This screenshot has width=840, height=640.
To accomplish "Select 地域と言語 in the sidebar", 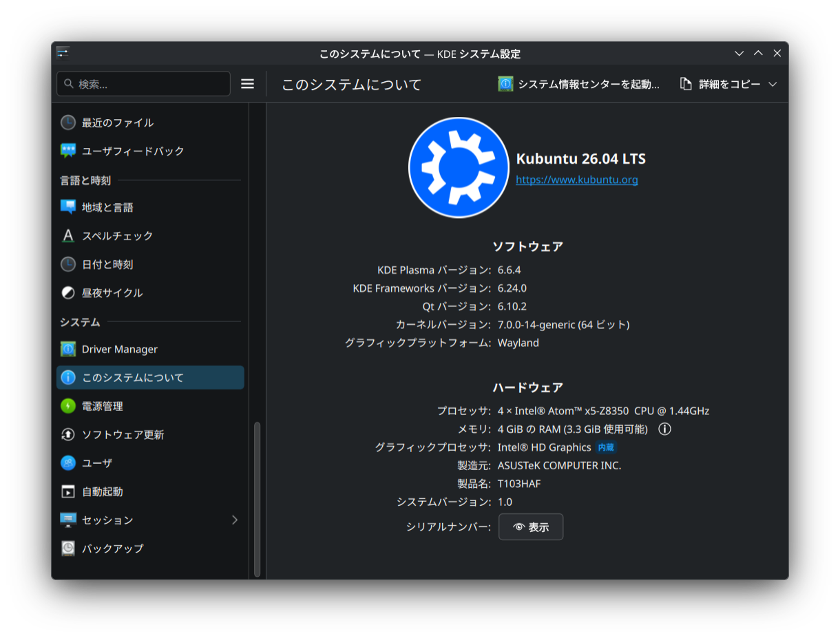I will (x=150, y=207).
